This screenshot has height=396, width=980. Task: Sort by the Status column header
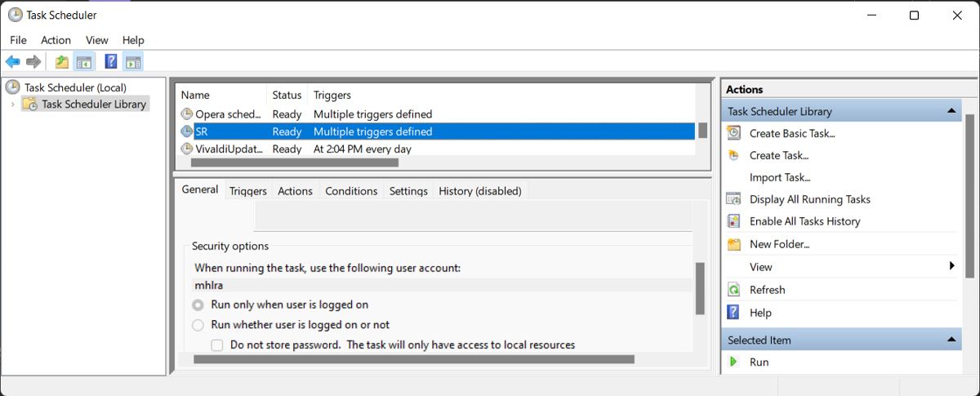287,95
